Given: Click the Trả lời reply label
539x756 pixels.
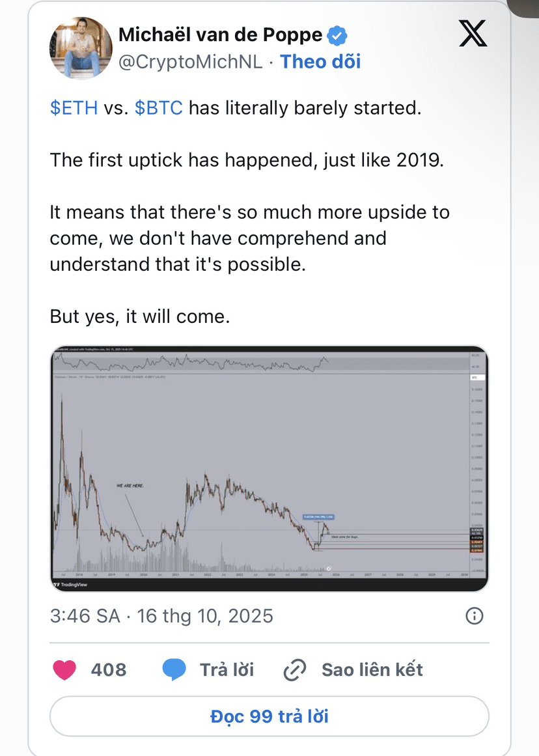Looking at the screenshot, I should [227, 669].
